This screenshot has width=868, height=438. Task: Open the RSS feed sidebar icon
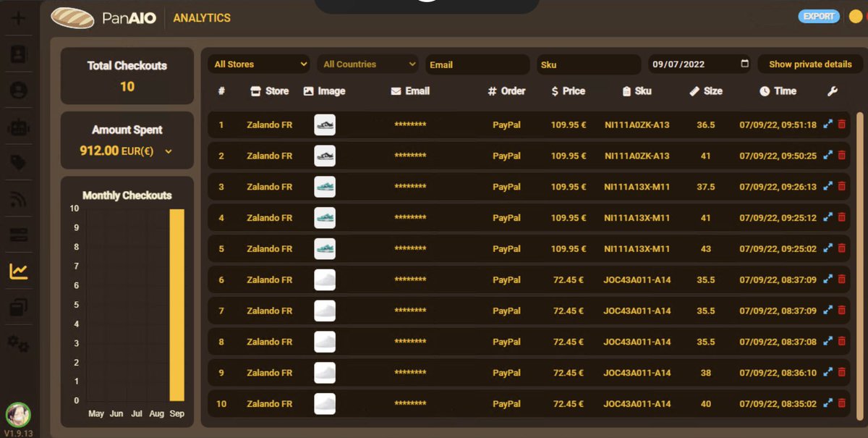[18, 200]
